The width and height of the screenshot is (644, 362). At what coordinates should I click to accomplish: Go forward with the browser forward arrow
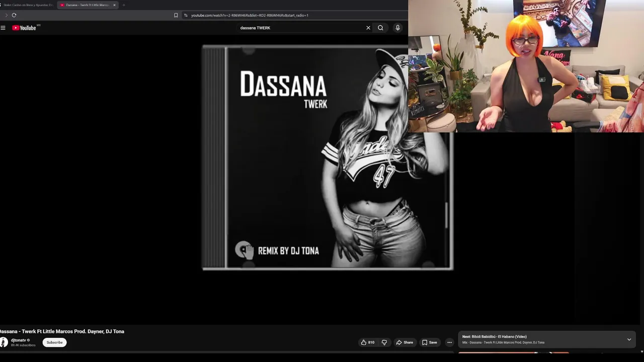pyautogui.click(x=6, y=15)
